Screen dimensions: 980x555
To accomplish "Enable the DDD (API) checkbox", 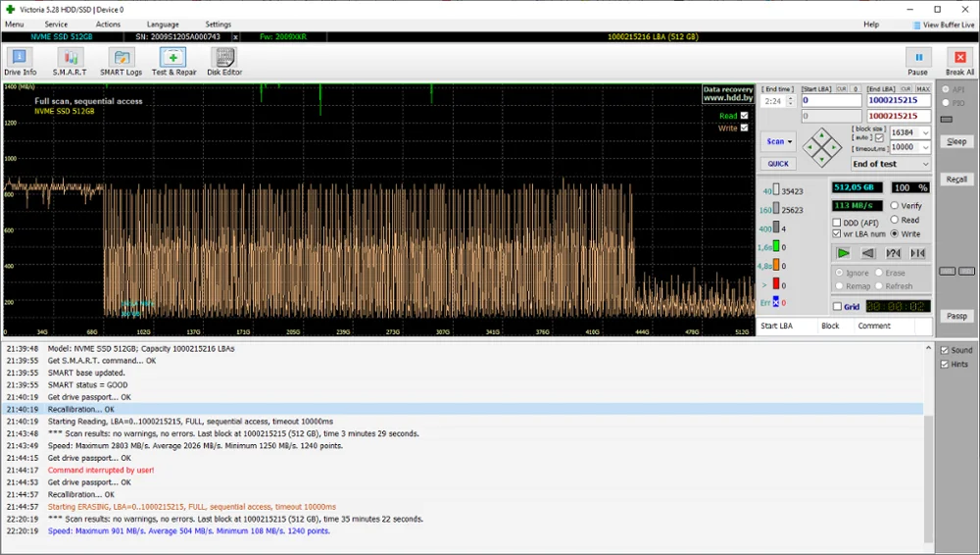I will [837, 223].
